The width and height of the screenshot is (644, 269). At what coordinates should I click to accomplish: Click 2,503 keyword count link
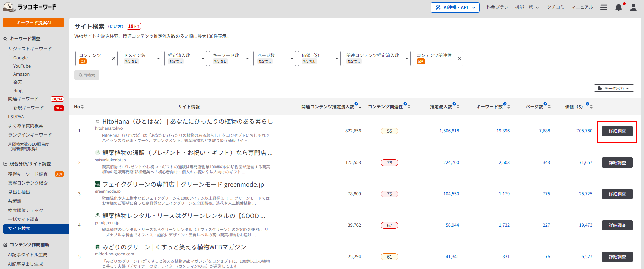coord(504,163)
